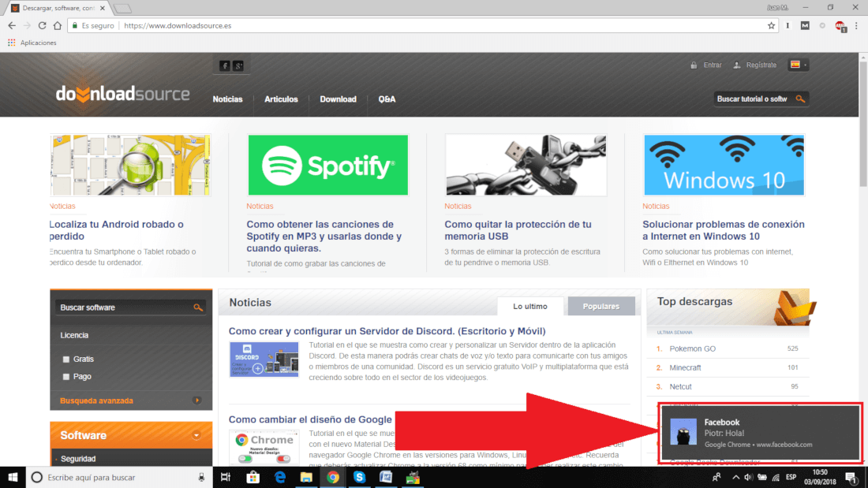The width and height of the screenshot is (868, 488).
Task: Check the Pago license checkbox
Action: pyautogui.click(x=65, y=377)
